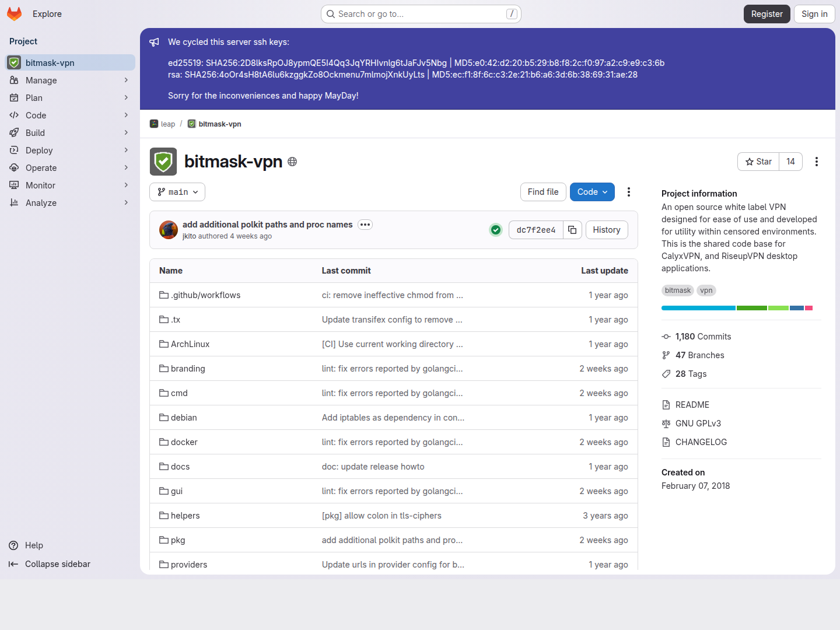Star the bitmask-vpn project

758,162
